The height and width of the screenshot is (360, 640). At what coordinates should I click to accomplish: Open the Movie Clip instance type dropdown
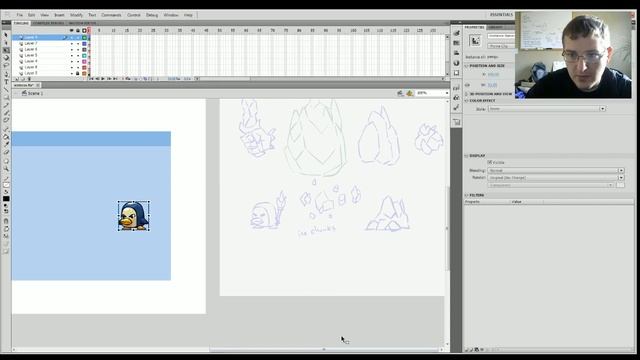[502, 46]
